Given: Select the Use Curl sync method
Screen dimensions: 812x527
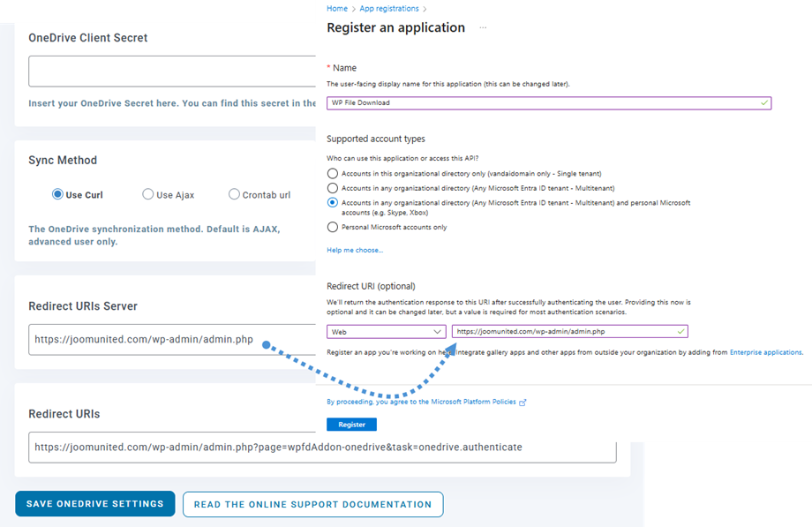Looking at the screenshot, I should click(x=58, y=195).
